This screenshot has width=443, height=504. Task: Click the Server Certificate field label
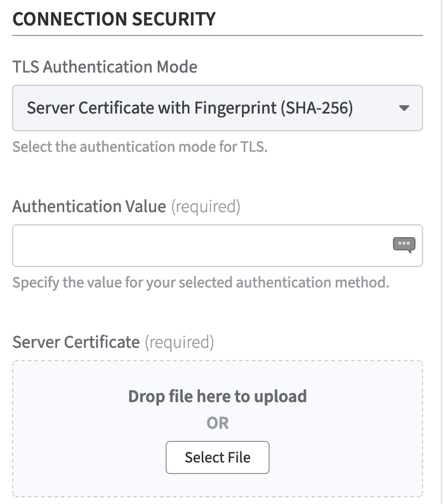(x=76, y=342)
